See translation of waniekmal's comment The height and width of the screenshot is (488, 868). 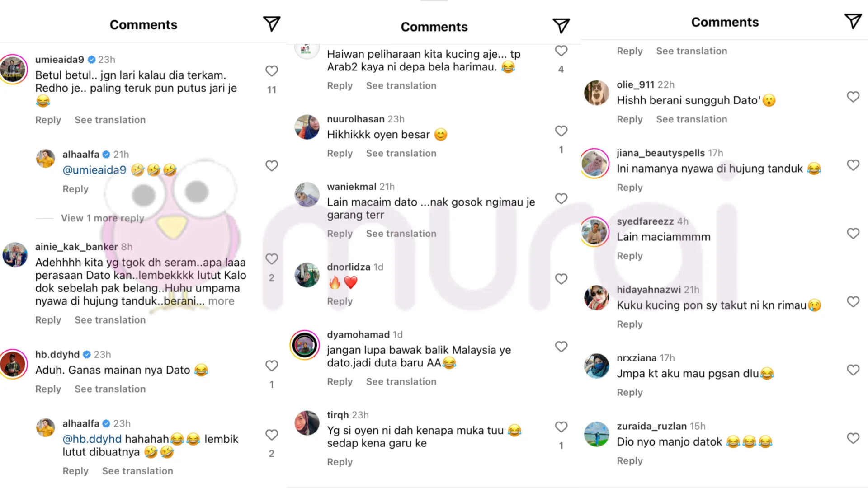[x=401, y=234]
